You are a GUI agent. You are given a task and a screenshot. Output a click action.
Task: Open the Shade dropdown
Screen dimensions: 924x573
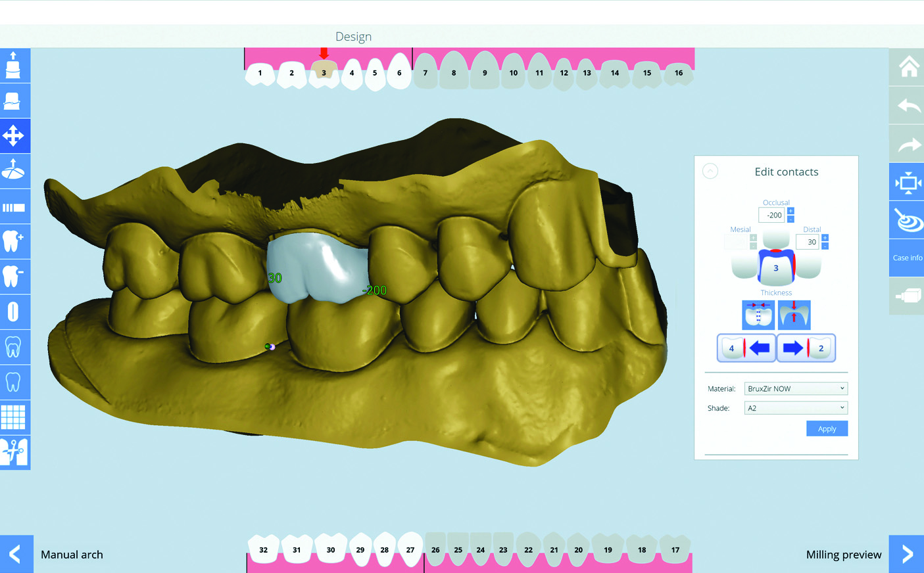pyautogui.click(x=795, y=408)
